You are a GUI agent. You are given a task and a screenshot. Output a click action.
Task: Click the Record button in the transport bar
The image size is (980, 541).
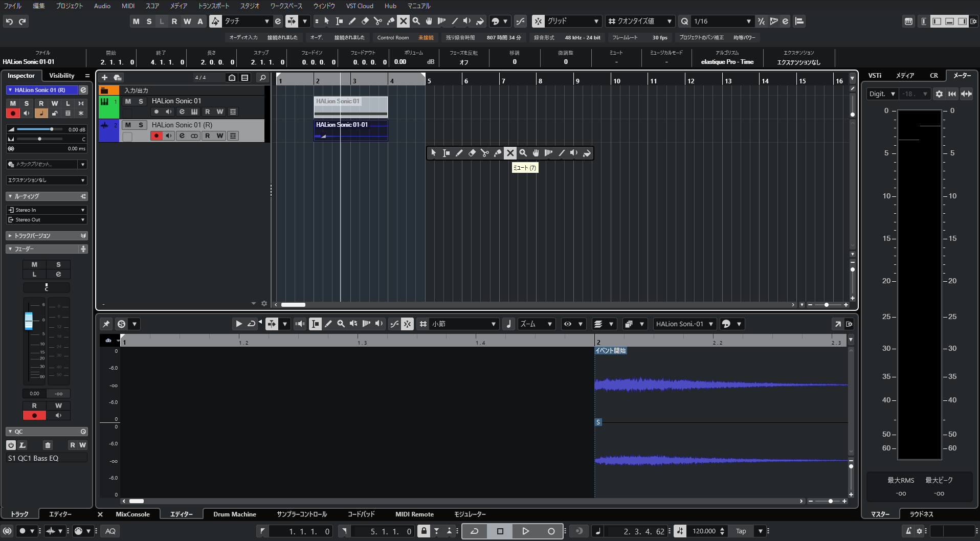[551, 531]
